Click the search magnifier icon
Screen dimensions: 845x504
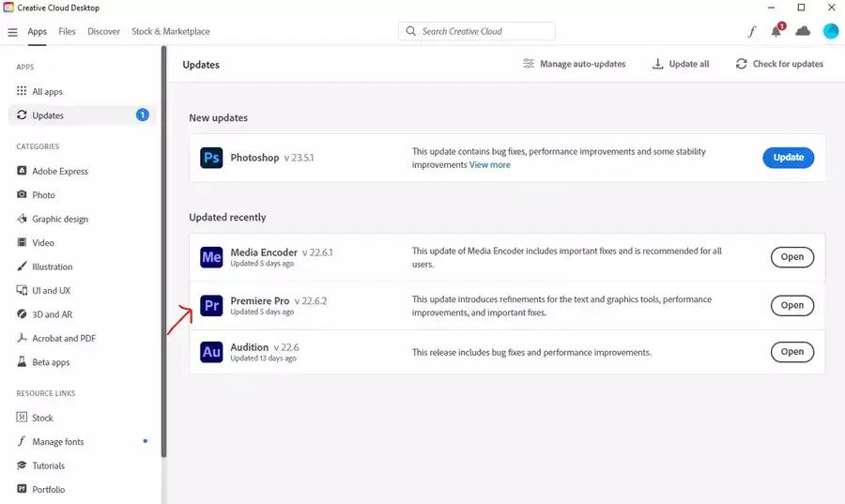(x=410, y=31)
